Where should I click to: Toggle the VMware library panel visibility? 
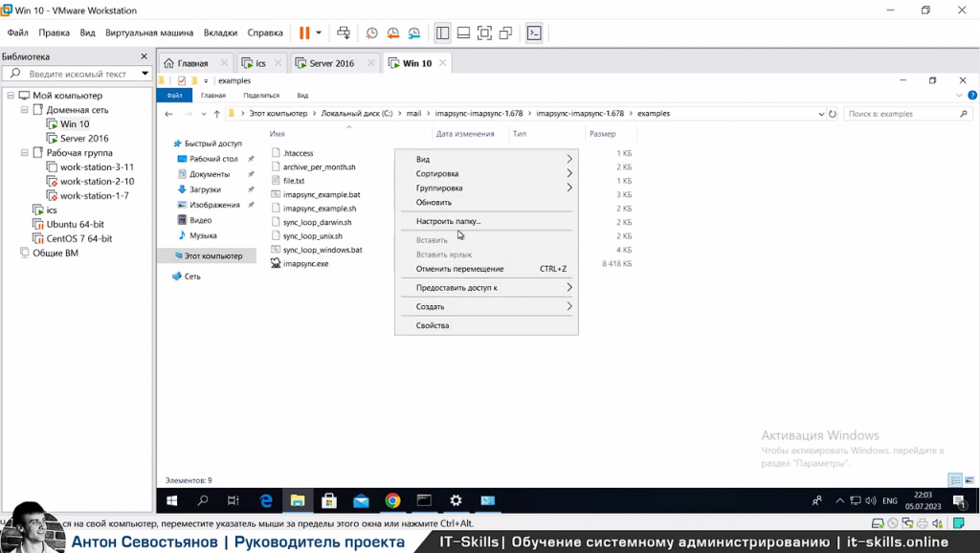[x=442, y=33]
